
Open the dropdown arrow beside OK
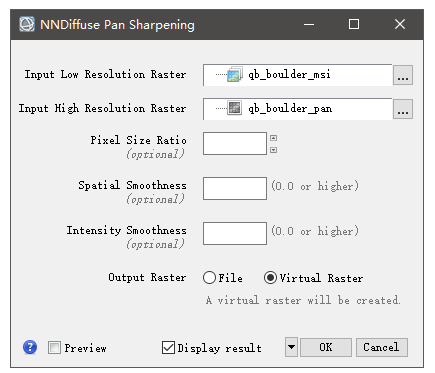[x=291, y=347]
